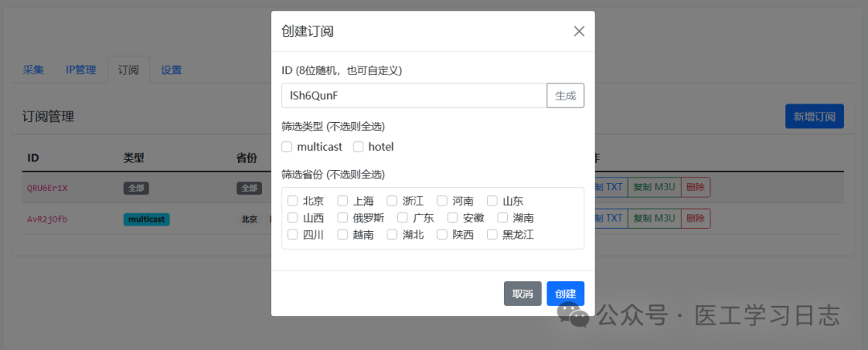Screen dimensions: 868x350
Task: Click 复制 M3U in the AvR2jOfb row
Action: pos(654,218)
